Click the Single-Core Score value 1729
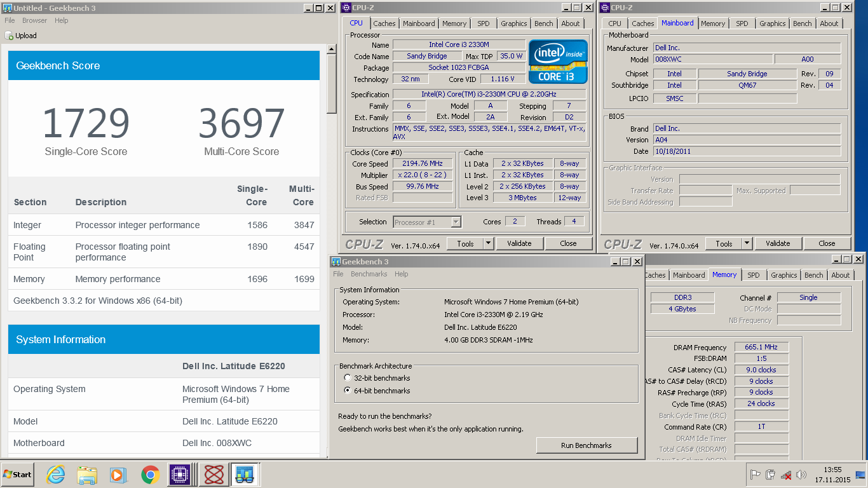868x488 pixels. (86, 124)
